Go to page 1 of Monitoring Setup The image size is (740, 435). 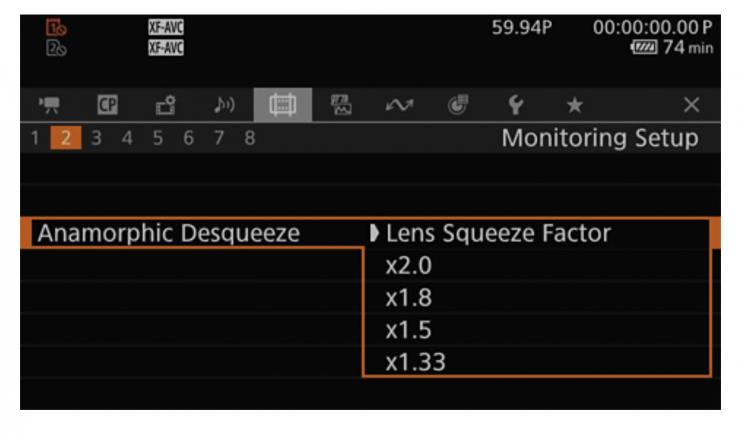[36, 138]
